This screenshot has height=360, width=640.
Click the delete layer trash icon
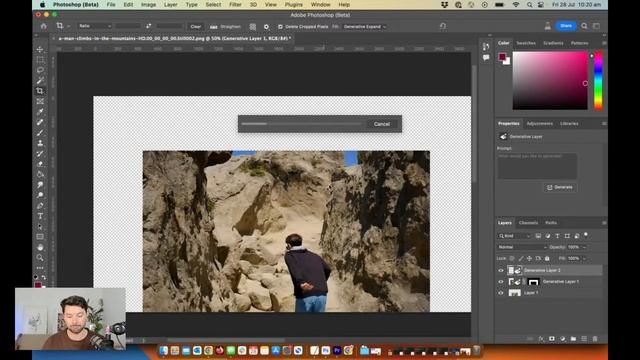[595, 339]
